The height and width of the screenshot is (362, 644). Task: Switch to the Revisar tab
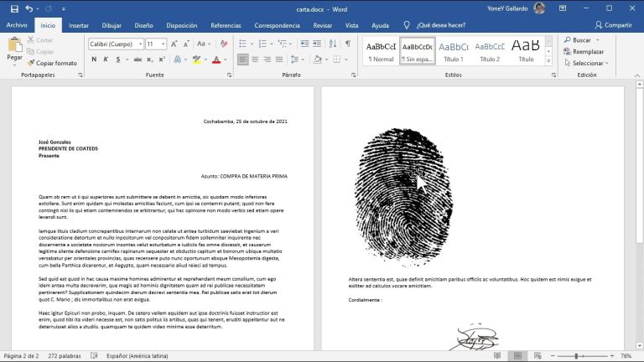pyautogui.click(x=322, y=25)
